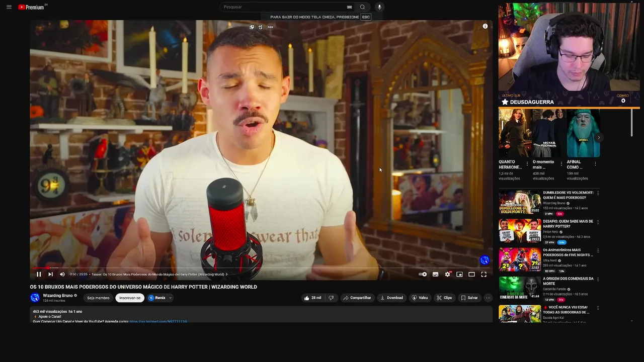
Task: Open 'VOCÊ NUNCA VIU ESSA!' video thumbnail
Action: pyautogui.click(x=520, y=314)
